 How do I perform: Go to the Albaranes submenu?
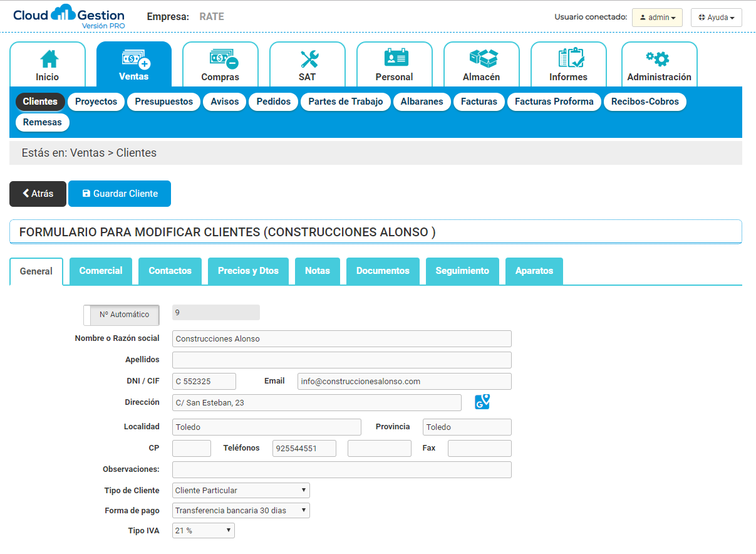[x=422, y=102]
